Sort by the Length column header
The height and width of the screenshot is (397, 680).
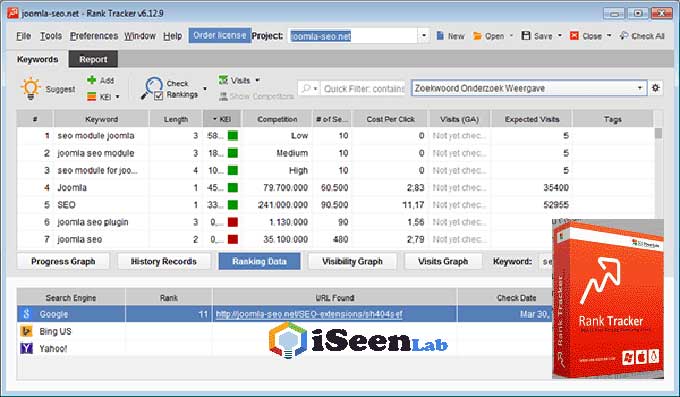(176, 119)
